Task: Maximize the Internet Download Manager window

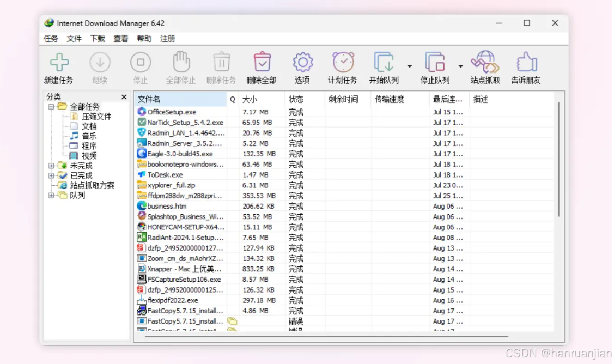Action: [527, 23]
